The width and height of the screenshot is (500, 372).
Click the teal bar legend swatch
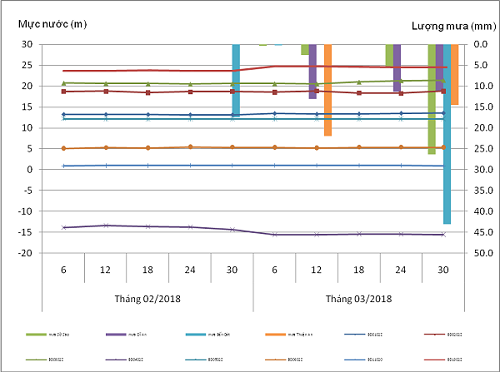click(195, 334)
